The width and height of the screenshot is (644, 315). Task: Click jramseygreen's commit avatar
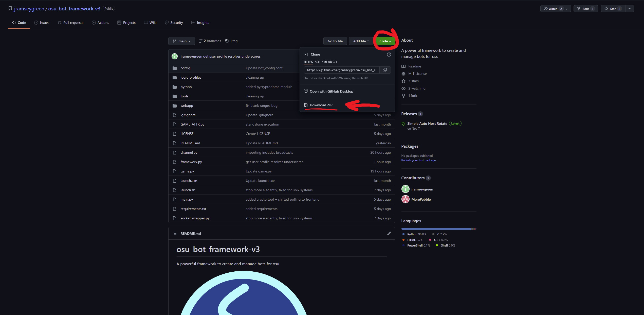(174, 56)
